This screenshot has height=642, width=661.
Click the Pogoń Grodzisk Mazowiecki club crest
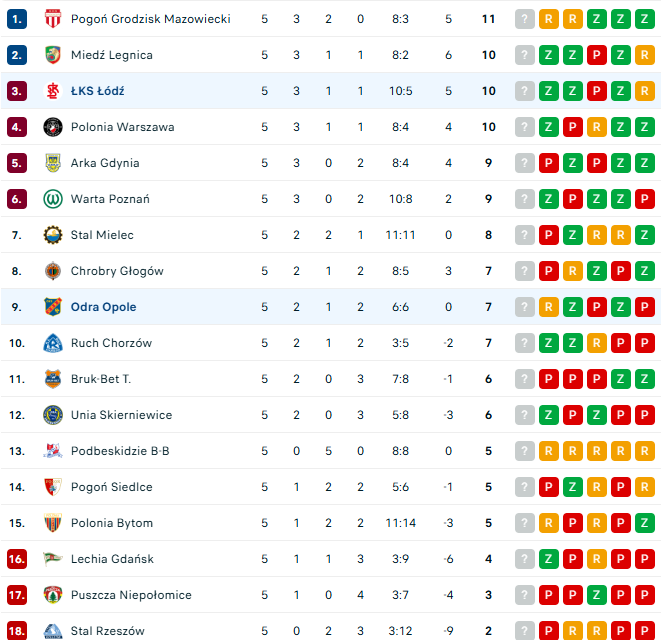click(x=53, y=19)
